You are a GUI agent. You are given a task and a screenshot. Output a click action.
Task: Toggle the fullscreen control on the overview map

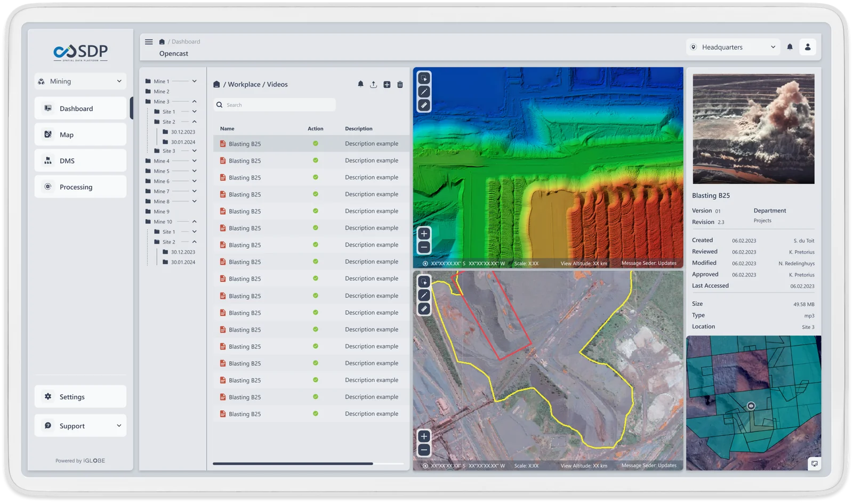point(815,464)
